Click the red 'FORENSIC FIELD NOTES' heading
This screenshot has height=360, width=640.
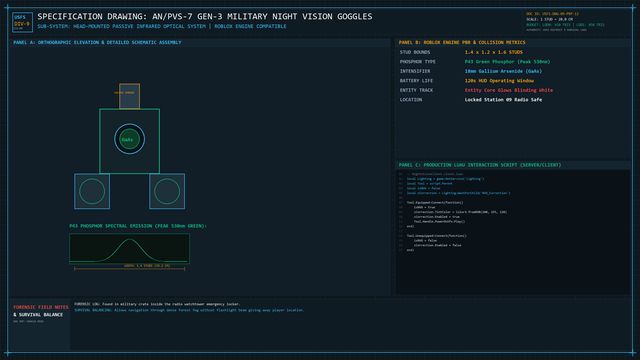point(41,307)
